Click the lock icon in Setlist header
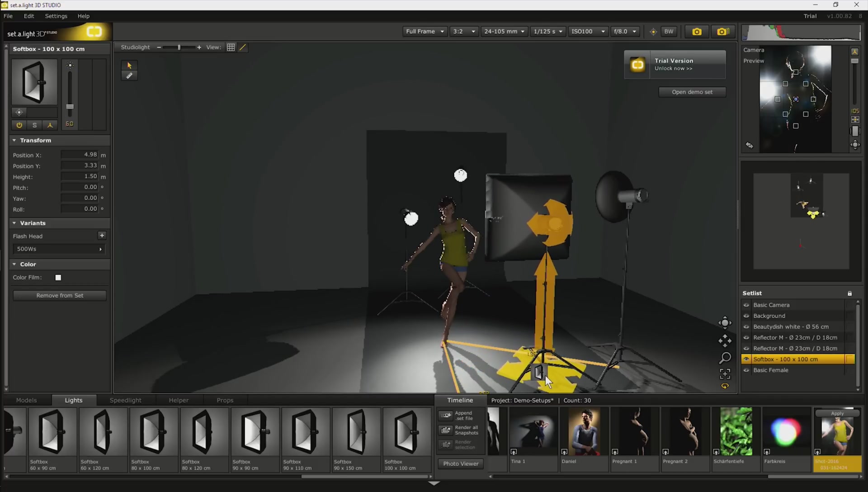The image size is (868, 492). click(849, 293)
